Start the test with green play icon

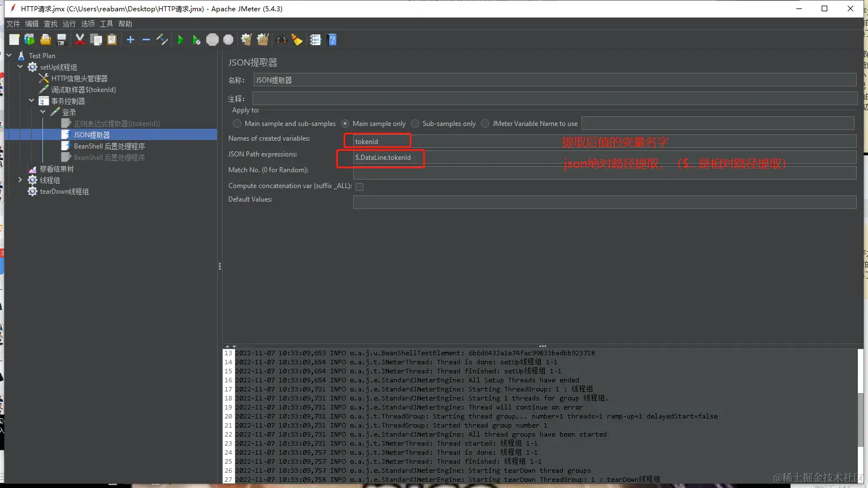(x=180, y=40)
